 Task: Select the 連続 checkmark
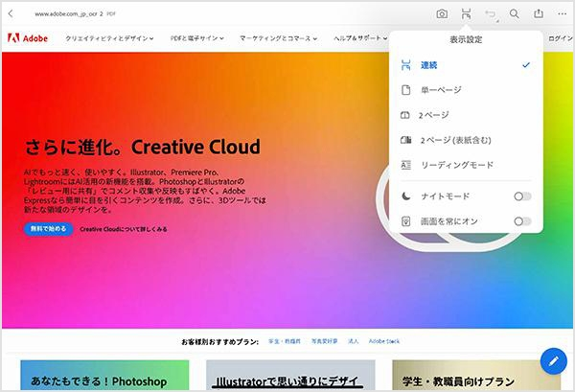point(526,65)
